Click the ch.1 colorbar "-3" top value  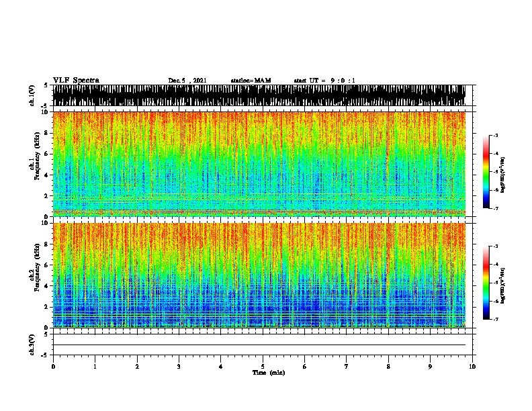pos(495,135)
